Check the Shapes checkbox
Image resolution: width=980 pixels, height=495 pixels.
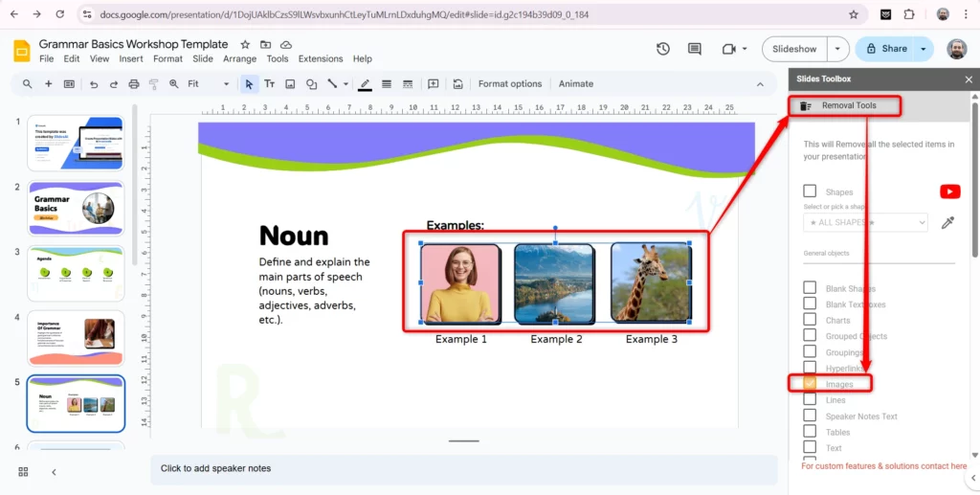[810, 191]
